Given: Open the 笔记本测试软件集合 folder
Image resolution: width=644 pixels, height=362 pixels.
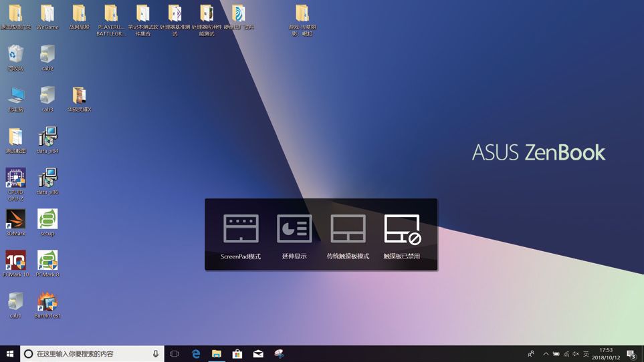Looking at the screenshot, I should [x=143, y=21].
